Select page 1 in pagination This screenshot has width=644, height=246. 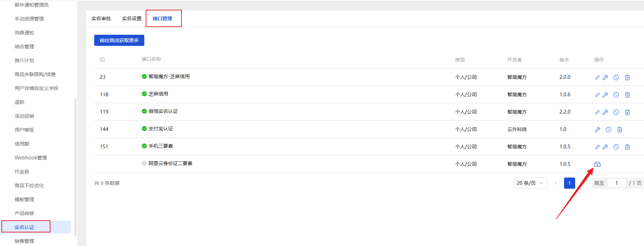click(569, 183)
